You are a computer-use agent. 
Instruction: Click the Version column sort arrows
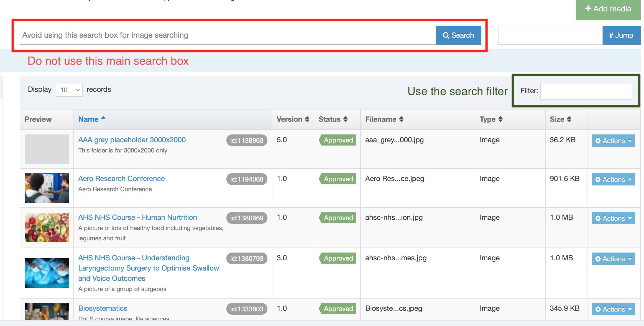pos(307,119)
